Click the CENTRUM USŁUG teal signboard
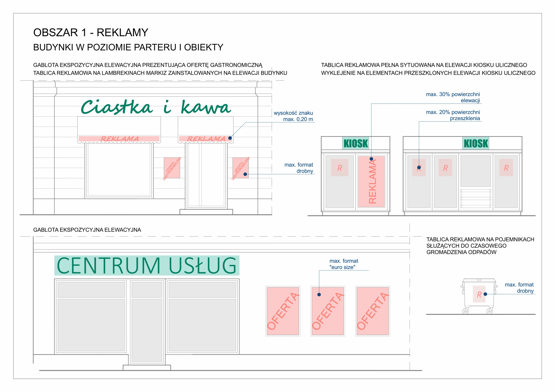This screenshot has height=392, width=555. [147, 266]
